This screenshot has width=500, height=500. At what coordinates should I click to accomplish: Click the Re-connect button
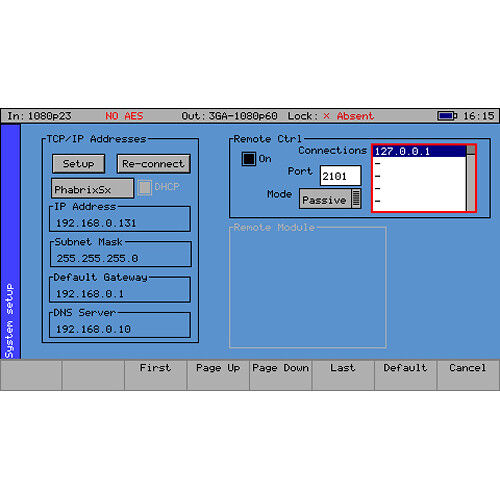click(x=154, y=164)
